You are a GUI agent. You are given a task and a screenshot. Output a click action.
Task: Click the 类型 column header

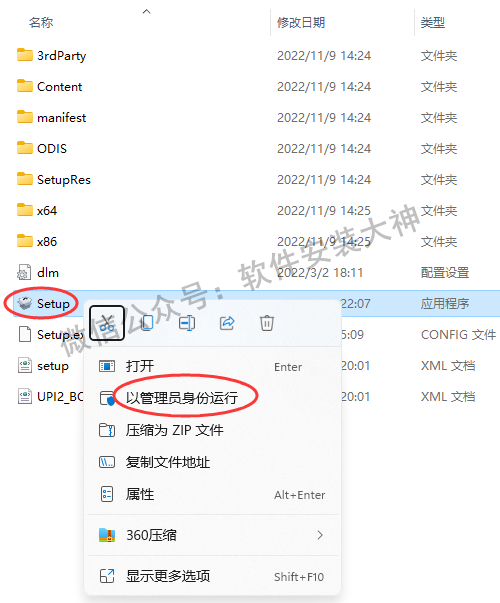pyautogui.click(x=433, y=22)
